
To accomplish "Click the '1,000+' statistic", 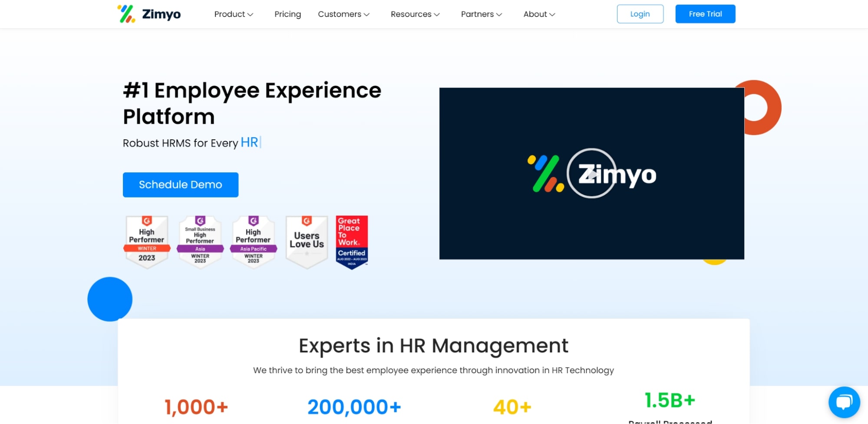I will [x=196, y=407].
